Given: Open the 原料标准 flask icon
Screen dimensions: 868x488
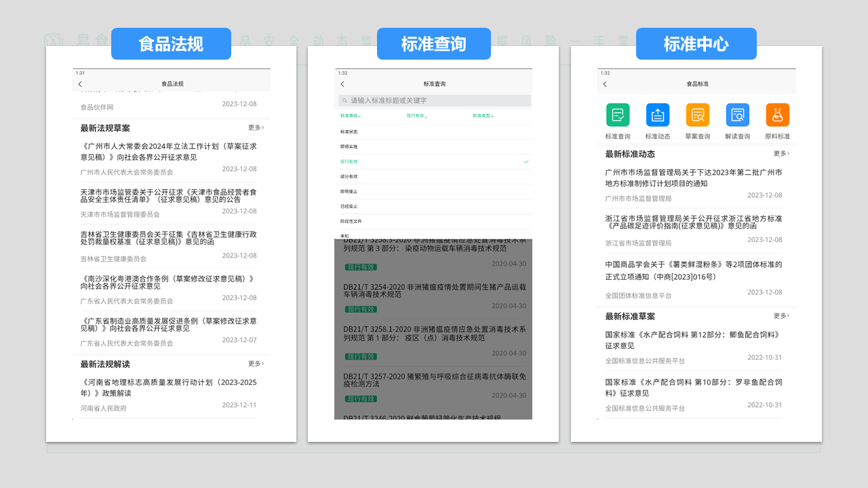Looking at the screenshot, I should 778,115.
